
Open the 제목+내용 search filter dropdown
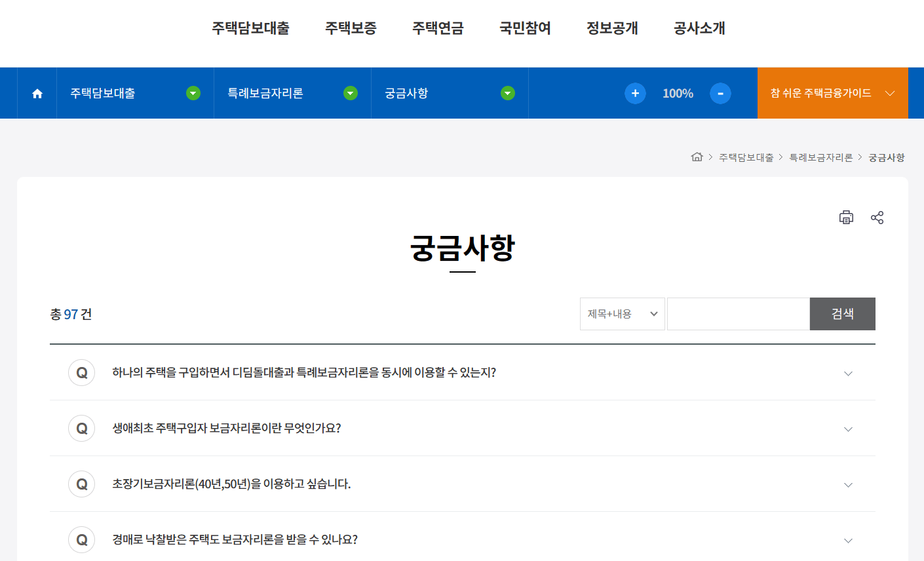(621, 314)
